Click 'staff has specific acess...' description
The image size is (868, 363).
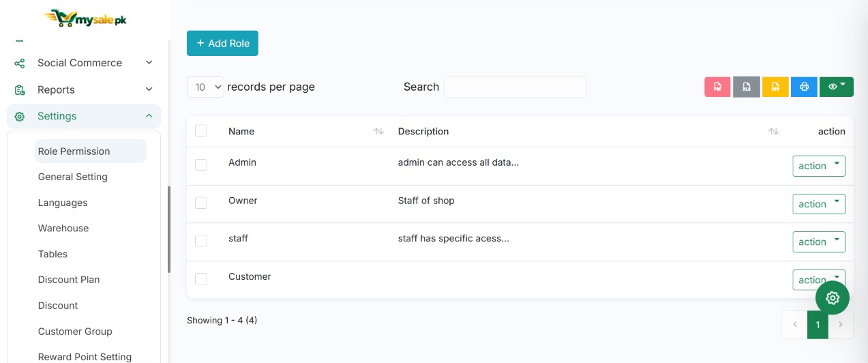point(453,238)
